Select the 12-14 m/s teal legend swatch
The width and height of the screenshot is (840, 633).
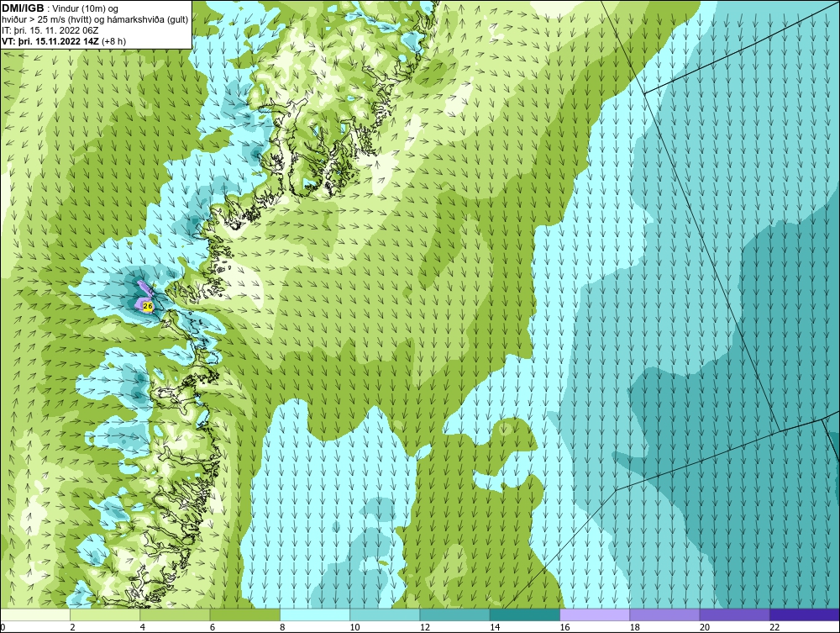tap(454, 615)
